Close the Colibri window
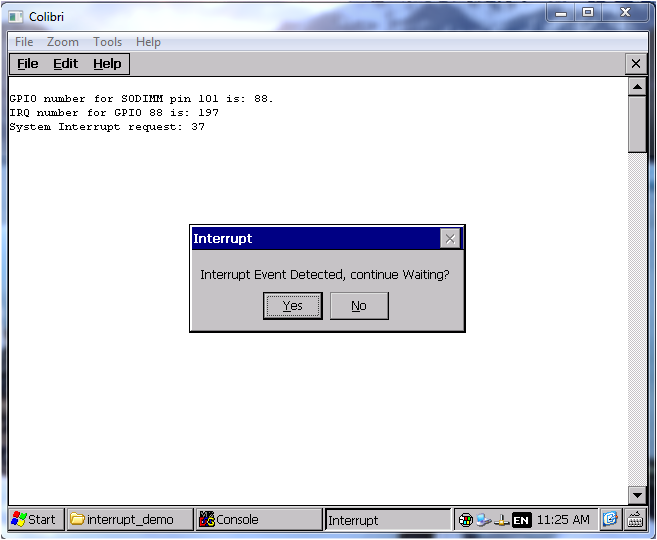 click(625, 13)
